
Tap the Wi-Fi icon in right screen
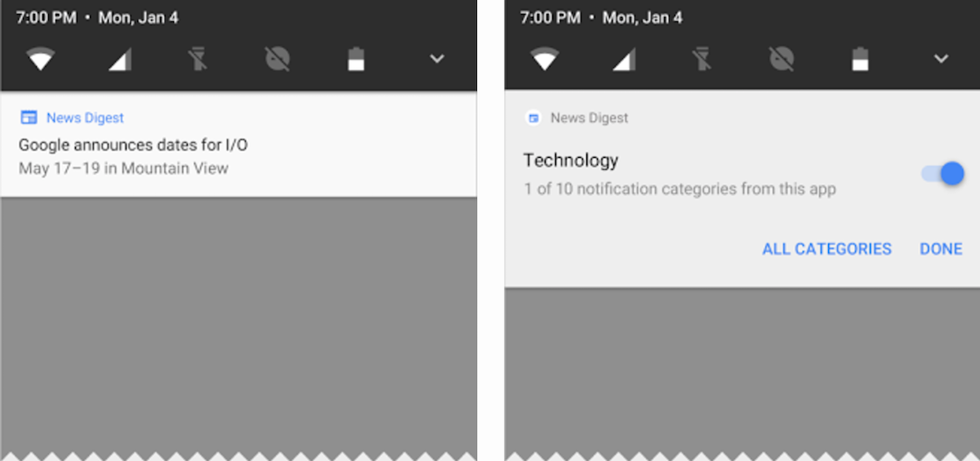tap(544, 59)
